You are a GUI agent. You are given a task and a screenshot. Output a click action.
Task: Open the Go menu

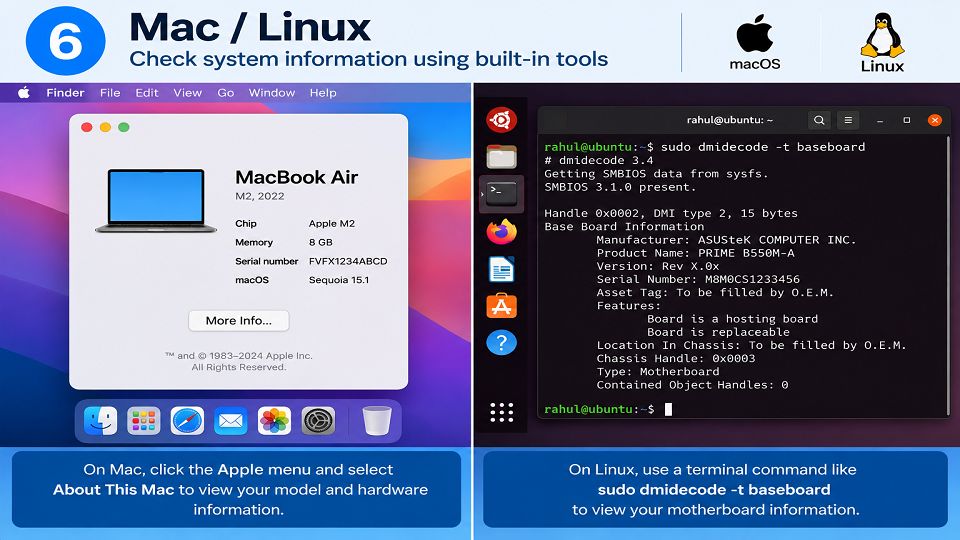tap(225, 92)
